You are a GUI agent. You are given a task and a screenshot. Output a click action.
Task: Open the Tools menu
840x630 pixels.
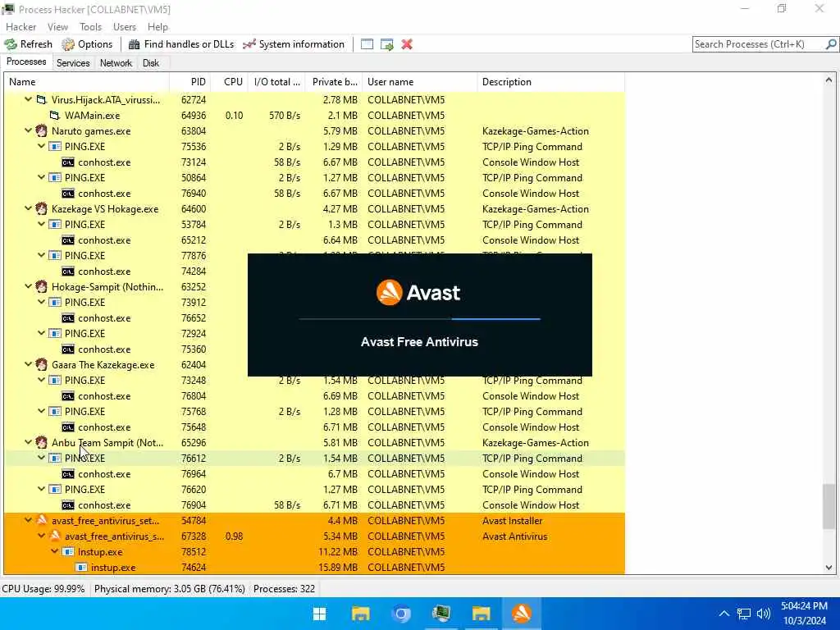pyautogui.click(x=90, y=27)
